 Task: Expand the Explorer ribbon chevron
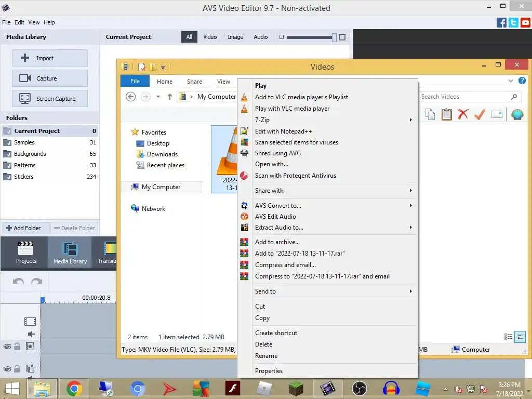[511, 81]
